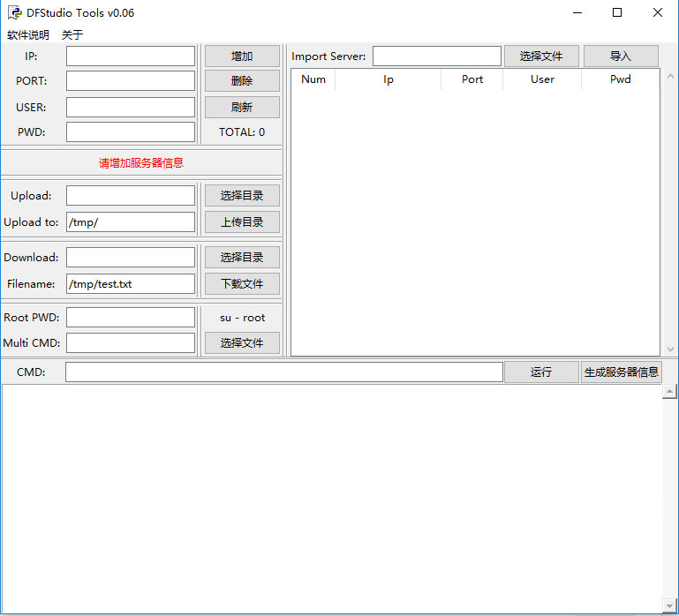679x616 pixels.
Task: Close the DFStudio Tools window
Action: click(657, 12)
